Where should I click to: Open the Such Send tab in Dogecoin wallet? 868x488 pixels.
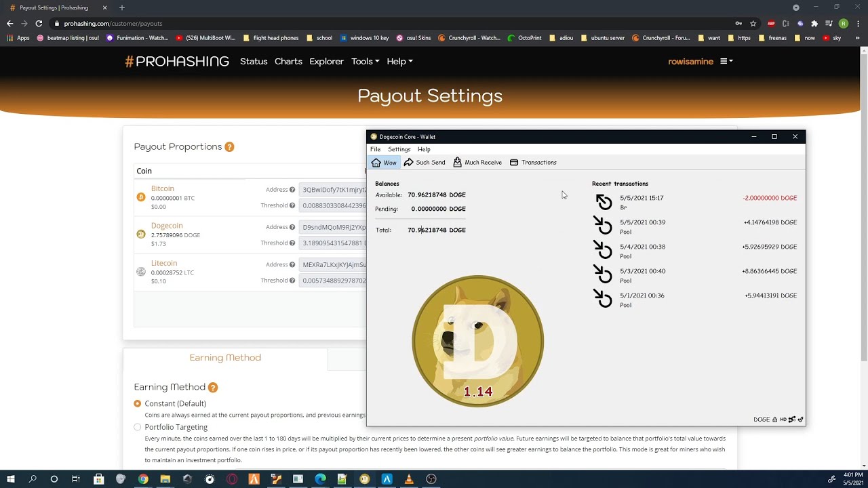425,163
